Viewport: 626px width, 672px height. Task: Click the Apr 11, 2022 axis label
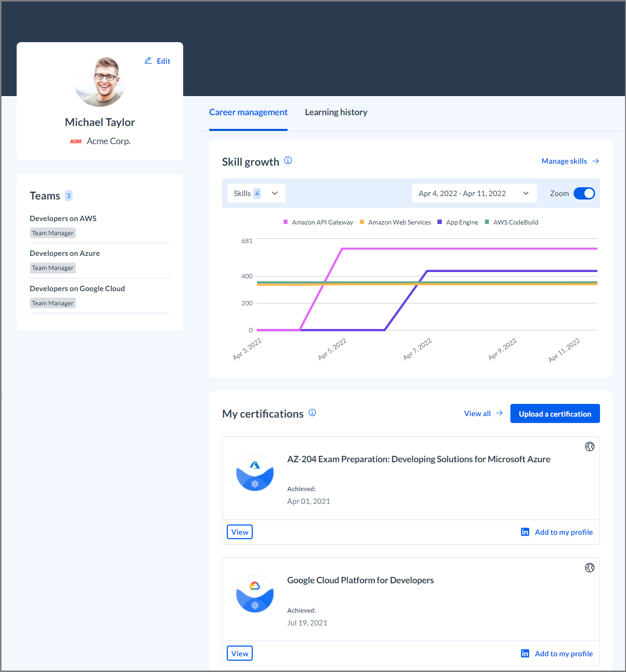coord(564,350)
